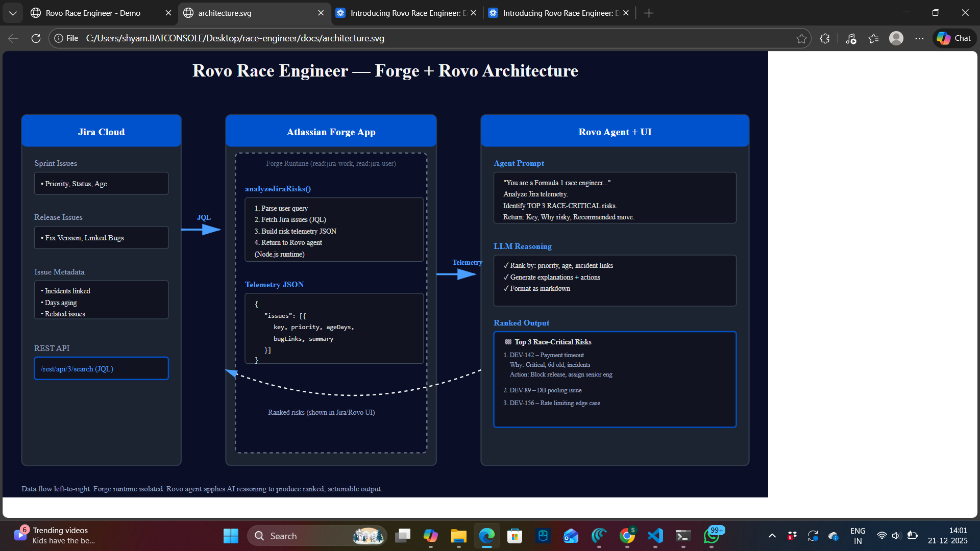Viewport: 980px width, 551px height.
Task: Open the user profile avatar
Action: (896, 38)
